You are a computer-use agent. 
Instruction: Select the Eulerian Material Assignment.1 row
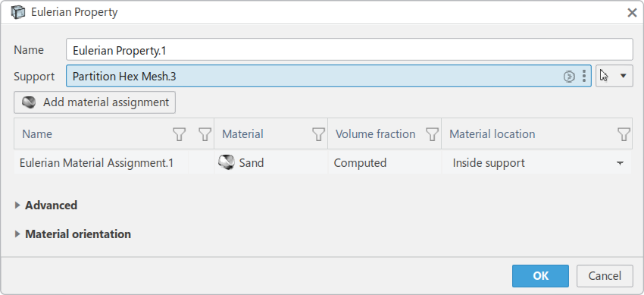[x=323, y=163]
